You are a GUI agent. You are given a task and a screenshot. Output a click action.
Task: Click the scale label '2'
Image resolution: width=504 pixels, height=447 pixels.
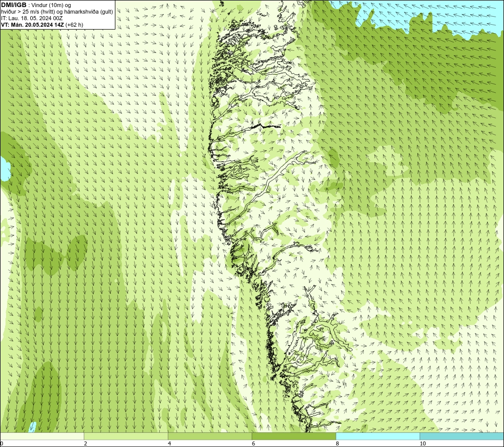point(86,443)
